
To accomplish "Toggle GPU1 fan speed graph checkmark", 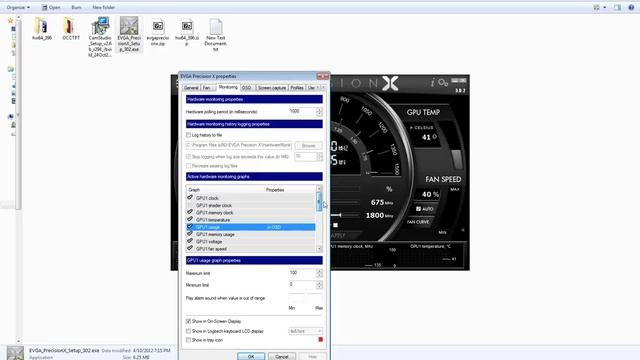I will point(190,248).
